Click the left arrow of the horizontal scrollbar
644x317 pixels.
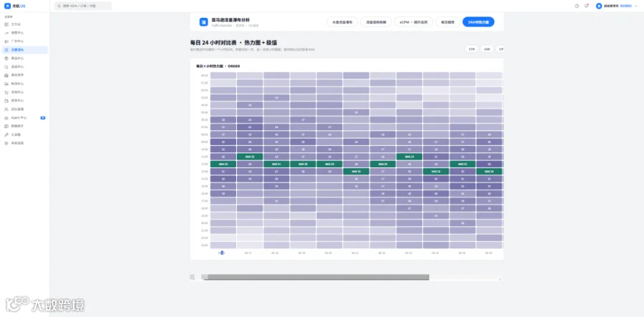[x=192, y=277]
